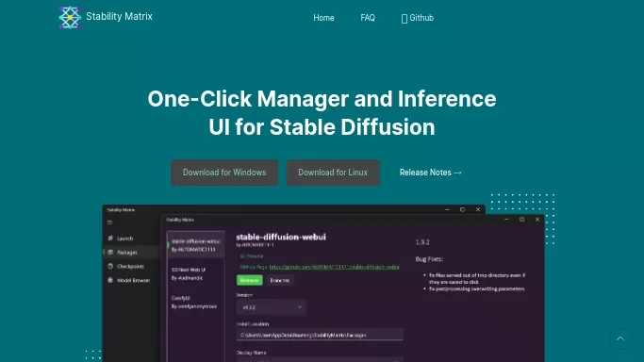Click Download for Windows button

[224, 173]
